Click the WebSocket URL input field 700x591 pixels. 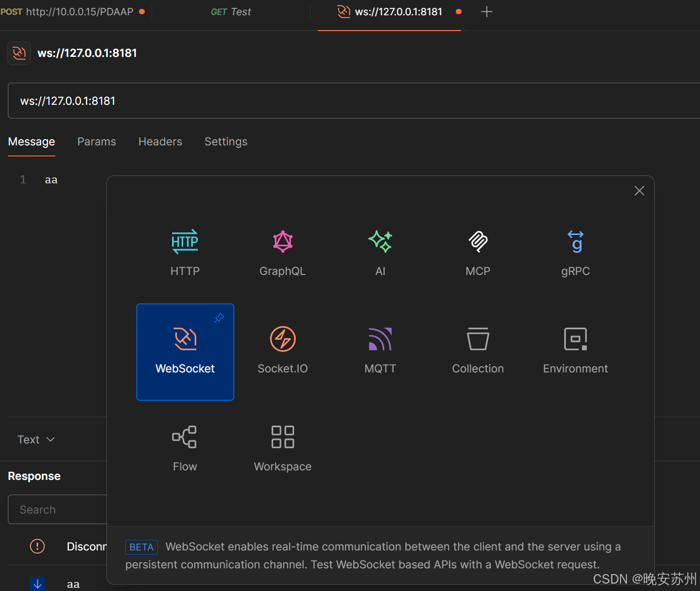click(x=354, y=101)
